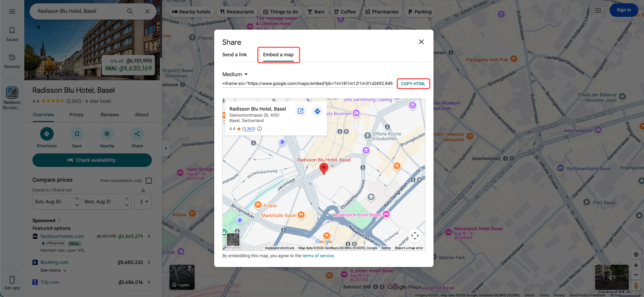Step check-out date forward
Screen dimensions: 644x297
tap(127, 199)
